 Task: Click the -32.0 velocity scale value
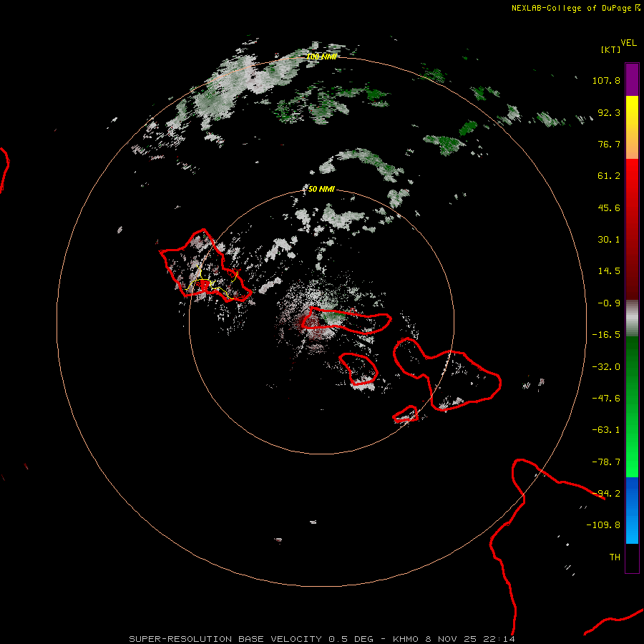coord(606,367)
